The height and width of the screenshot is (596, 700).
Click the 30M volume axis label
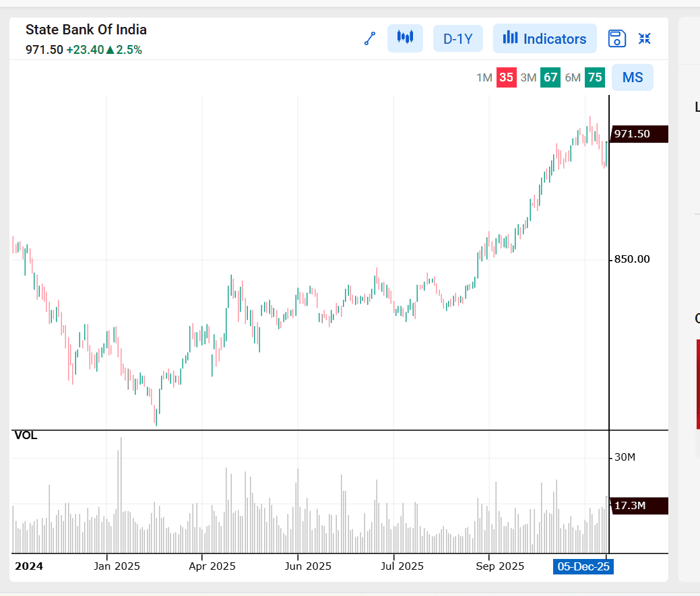pyautogui.click(x=625, y=457)
